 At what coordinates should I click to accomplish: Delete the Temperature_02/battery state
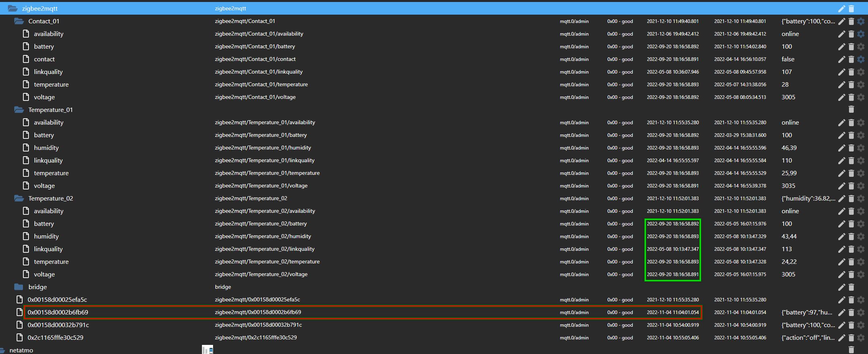pos(851,224)
